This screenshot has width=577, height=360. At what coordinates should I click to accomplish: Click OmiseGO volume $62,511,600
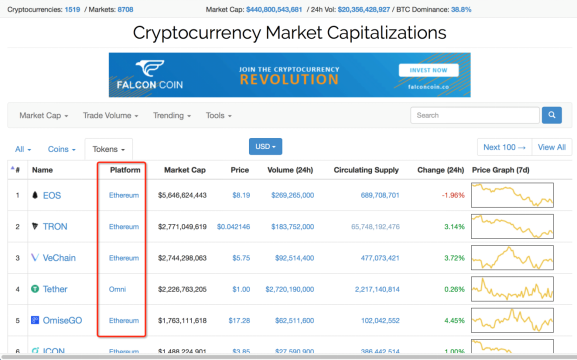pyautogui.click(x=294, y=321)
